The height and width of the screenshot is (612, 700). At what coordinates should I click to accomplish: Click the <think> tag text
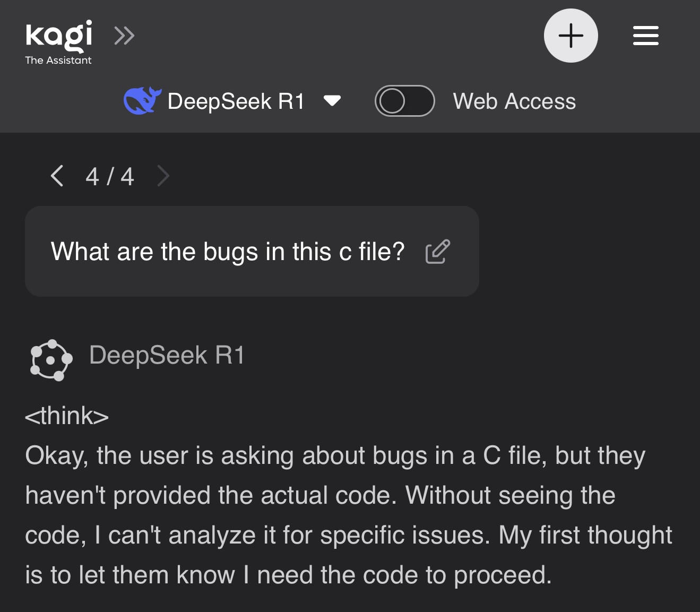[67, 416]
